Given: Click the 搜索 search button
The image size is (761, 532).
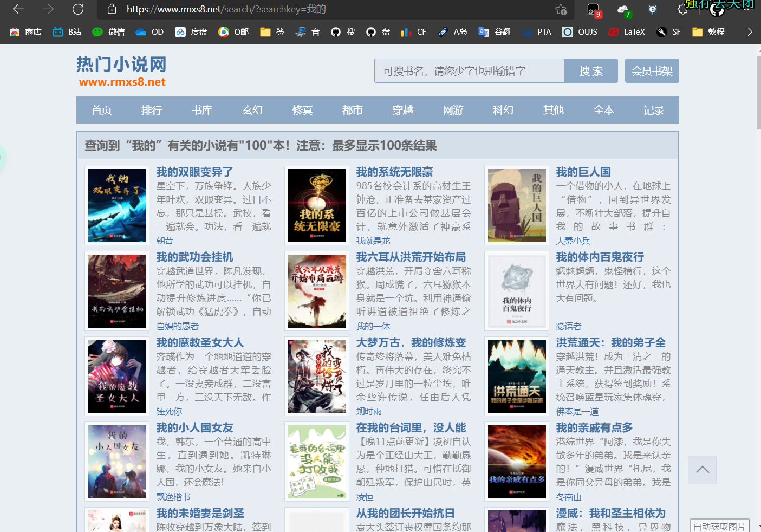Looking at the screenshot, I should coord(590,70).
